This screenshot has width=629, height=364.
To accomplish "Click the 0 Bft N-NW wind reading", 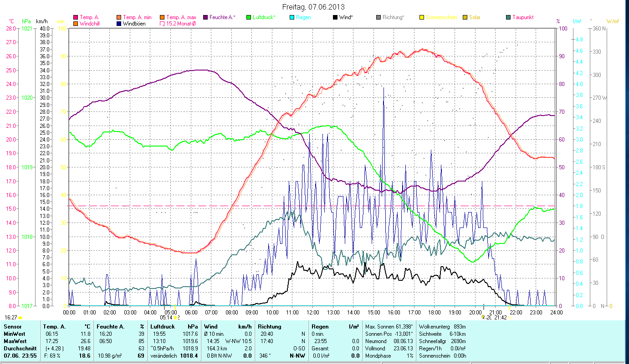I will pos(219,355).
